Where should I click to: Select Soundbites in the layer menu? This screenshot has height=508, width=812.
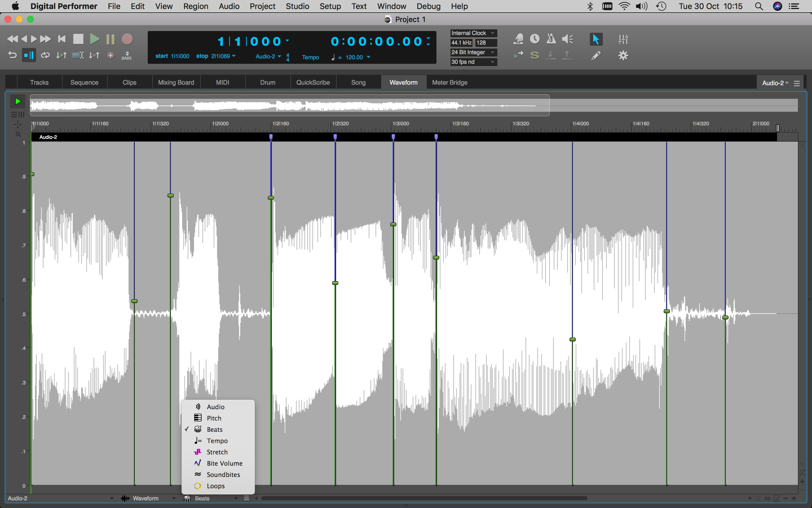coord(218,475)
